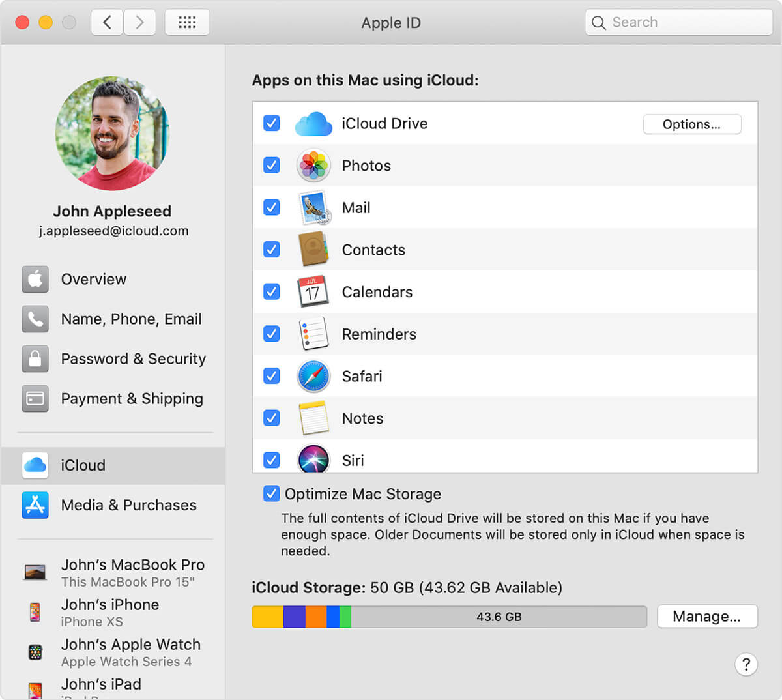Click the Media & Purchases App Store icon
This screenshot has width=782, height=700.
point(35,505)
